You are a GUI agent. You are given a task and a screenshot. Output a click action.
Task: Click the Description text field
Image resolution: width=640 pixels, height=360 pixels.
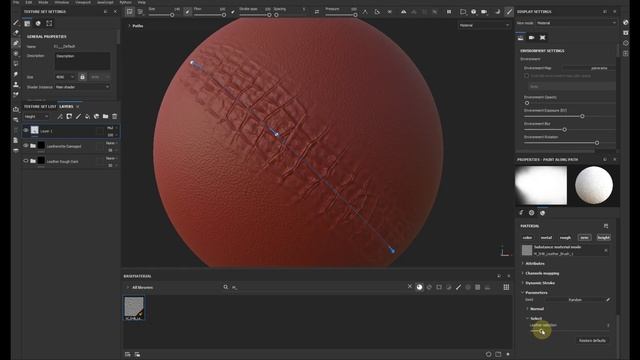82,61
